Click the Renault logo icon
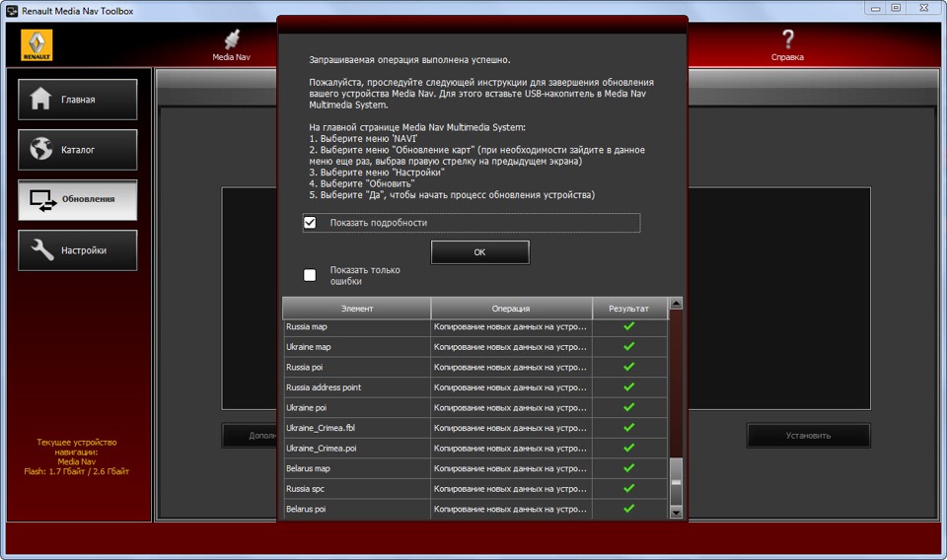 [36, 45]
